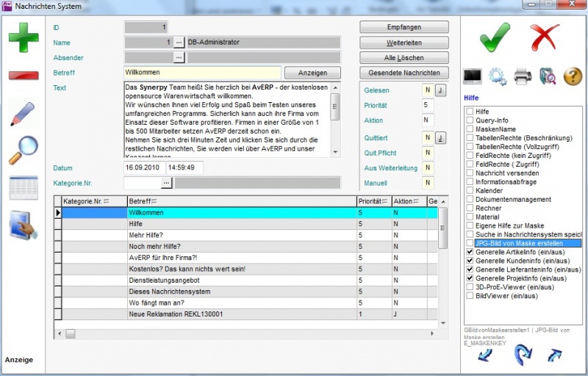Click the Empfangen button

click(404, 27)
